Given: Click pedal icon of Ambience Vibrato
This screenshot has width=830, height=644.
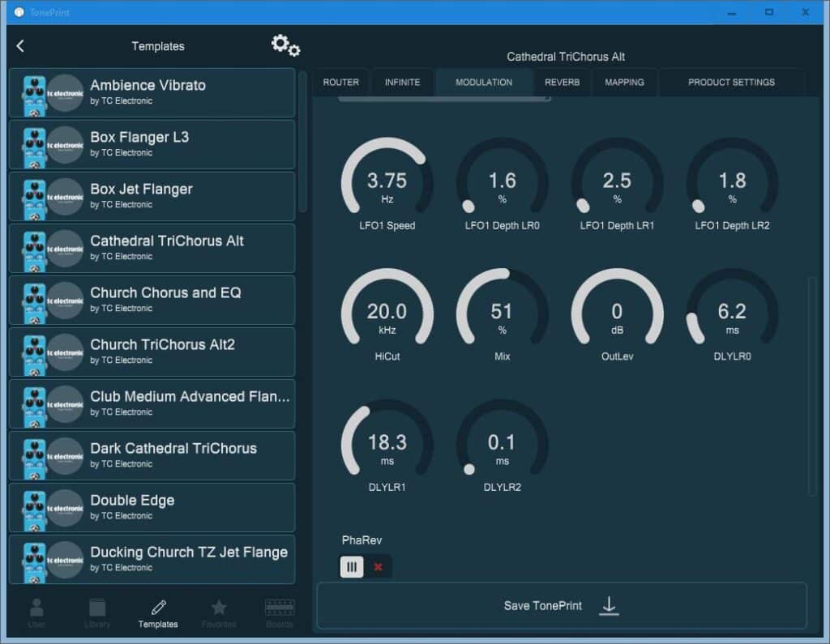Looking at the screenshot, I should click(34, 93).
